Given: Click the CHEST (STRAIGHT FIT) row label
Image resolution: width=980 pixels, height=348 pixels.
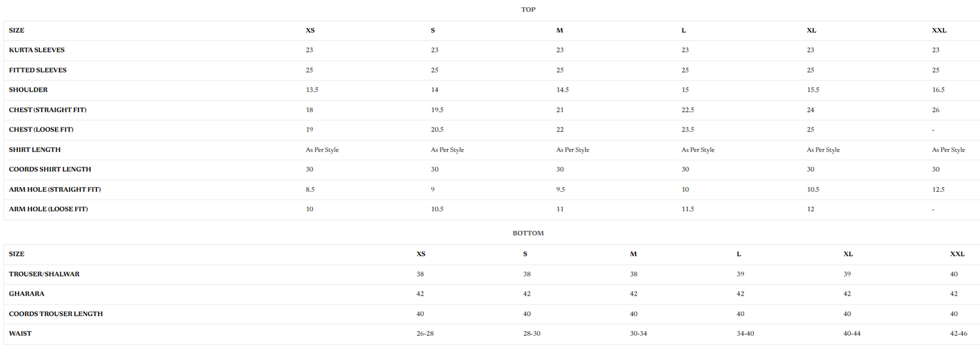Looking at the screenshot, I should coord(48,110).
